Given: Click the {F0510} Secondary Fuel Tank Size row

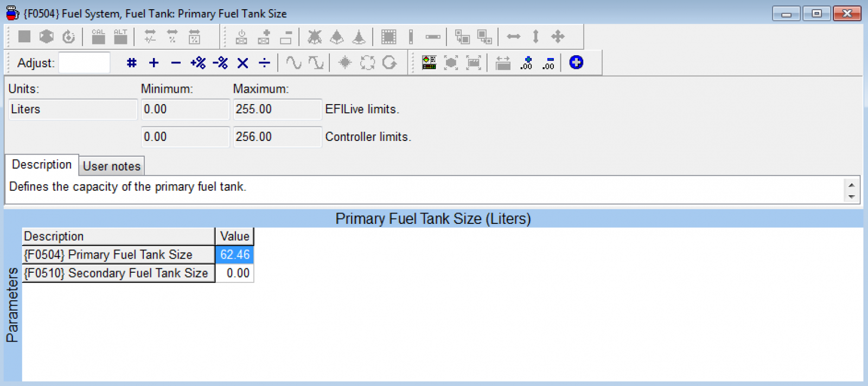Looking at the screenshot, I should [x=138, y=273].
